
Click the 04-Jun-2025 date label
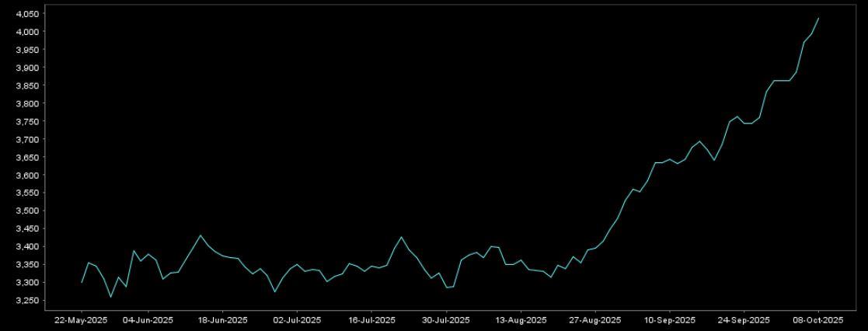tap(148, 320)
